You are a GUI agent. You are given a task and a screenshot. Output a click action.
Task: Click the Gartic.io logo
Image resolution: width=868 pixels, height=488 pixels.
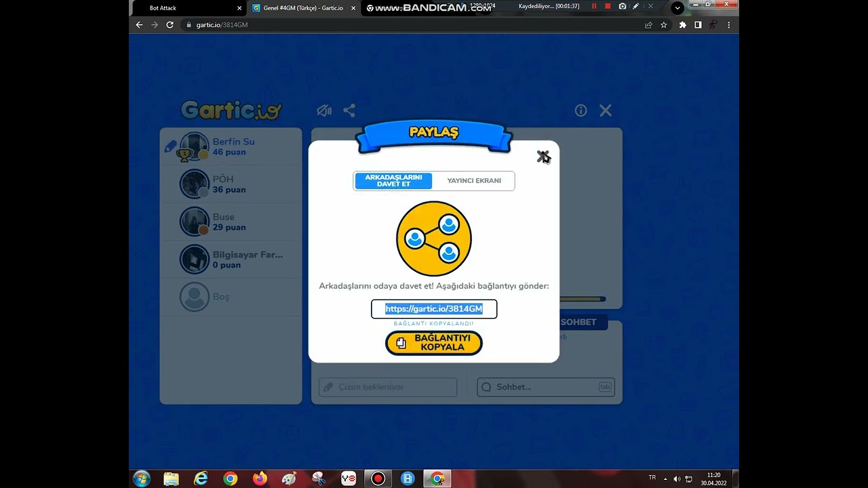pyautogui.click(x=231, y=110)
